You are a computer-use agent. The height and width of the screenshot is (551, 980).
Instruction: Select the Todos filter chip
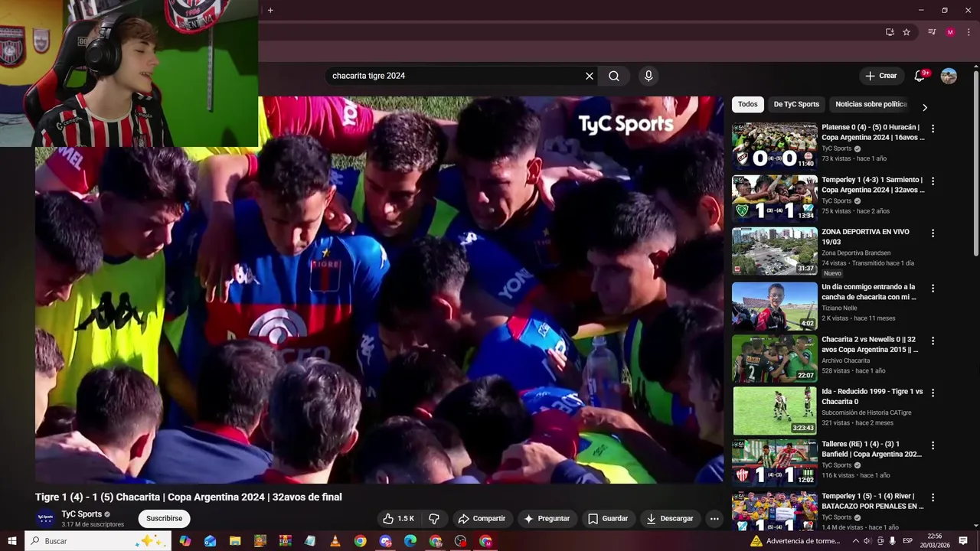point(748,104)
